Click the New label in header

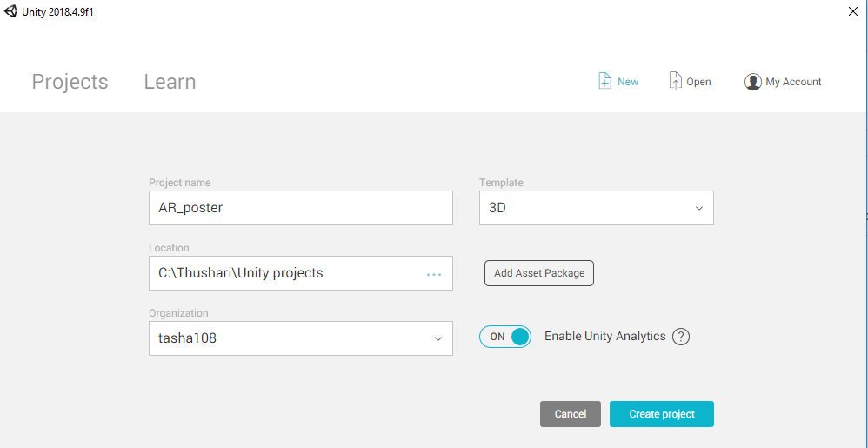(628, 82)
